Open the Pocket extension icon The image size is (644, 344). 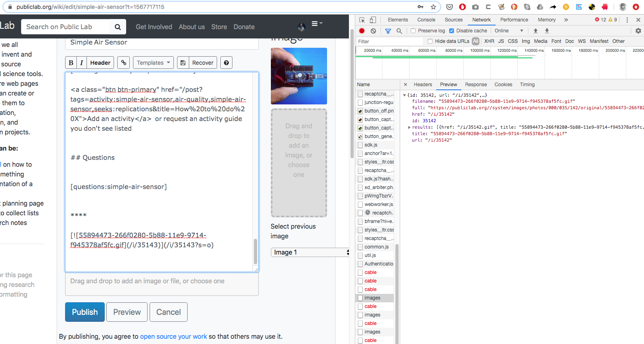coord(450,7)
